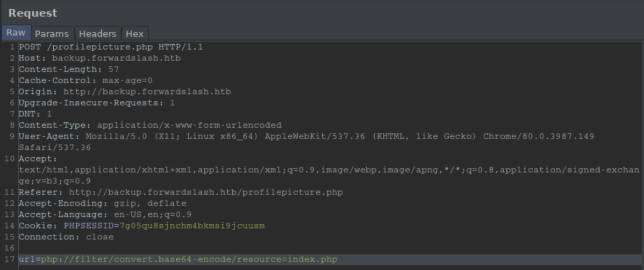This screenshot has width=644, height=270.
Task: Click the Request panel title
Action: [x=33, y=13]
